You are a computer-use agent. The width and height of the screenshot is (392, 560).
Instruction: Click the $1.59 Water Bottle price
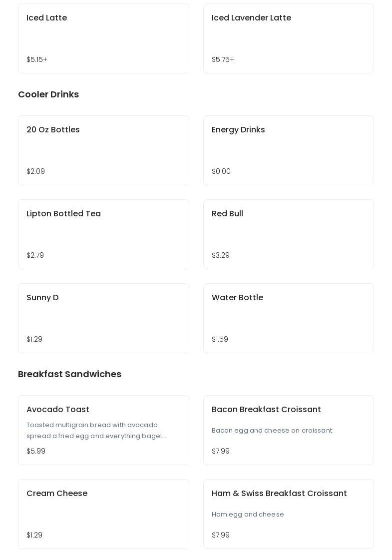220,339
